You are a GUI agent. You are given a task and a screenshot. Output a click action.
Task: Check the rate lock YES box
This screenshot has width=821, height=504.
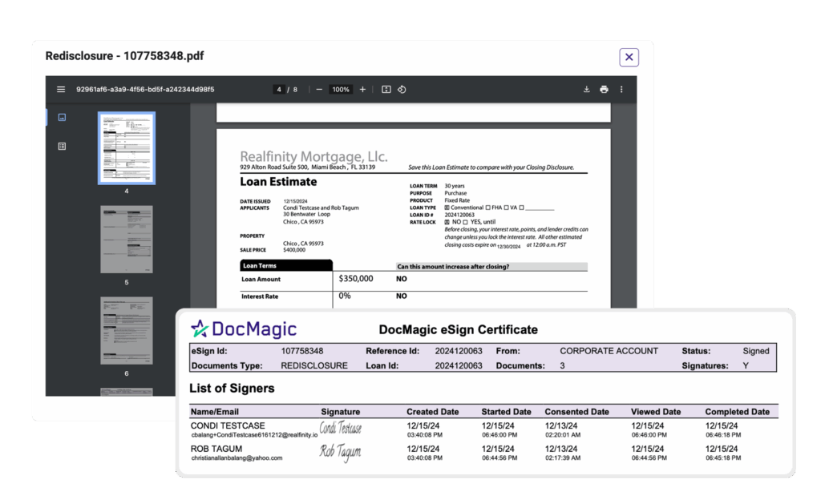[465, 222]
